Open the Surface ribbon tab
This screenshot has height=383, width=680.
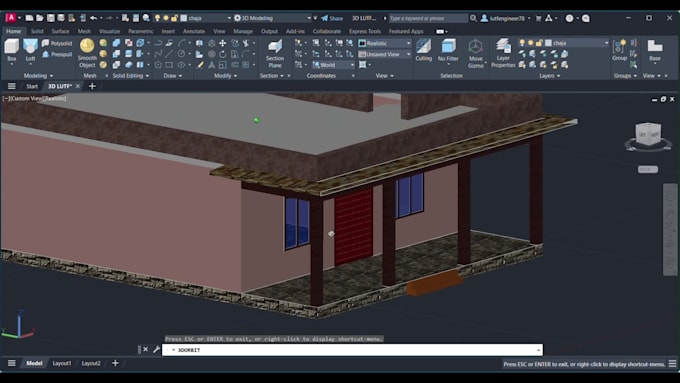click(x=60, y=31)
